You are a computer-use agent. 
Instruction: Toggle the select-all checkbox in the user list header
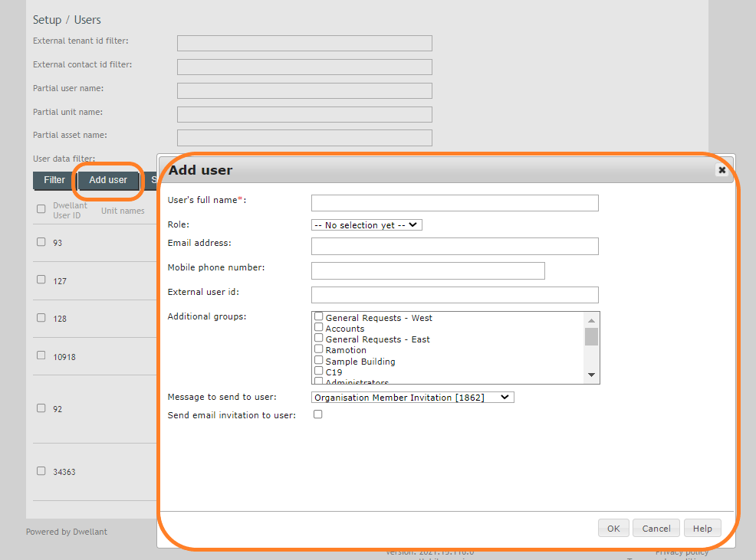[x=41, y=207]
